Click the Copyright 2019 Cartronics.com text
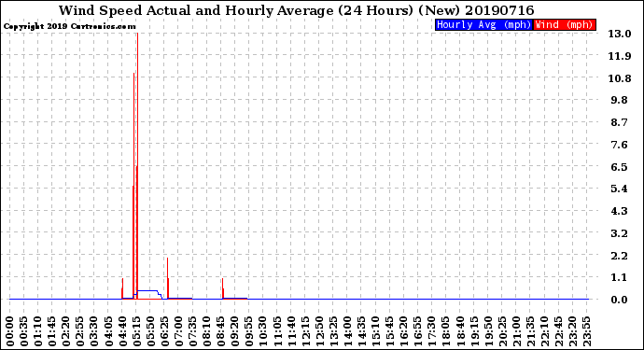Viewport: 644px width, 350px height. click(x=69, y=26)
